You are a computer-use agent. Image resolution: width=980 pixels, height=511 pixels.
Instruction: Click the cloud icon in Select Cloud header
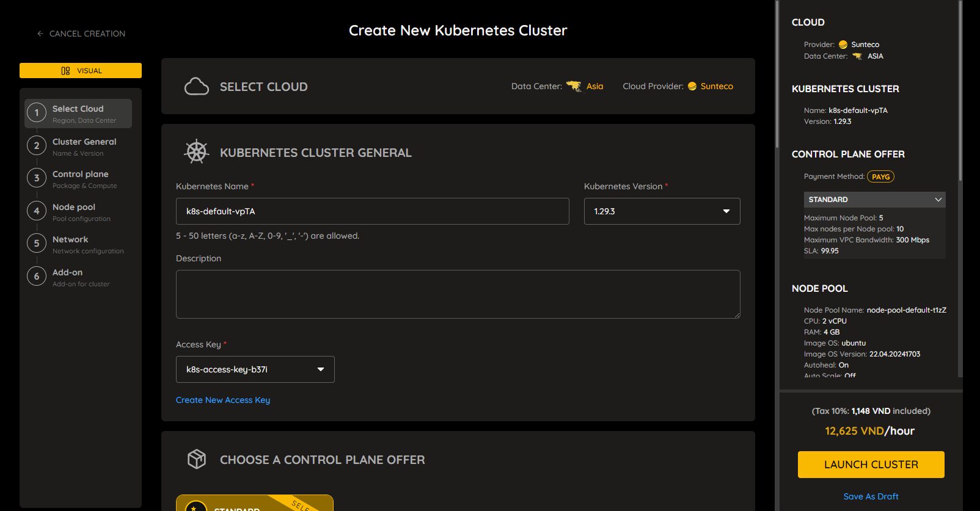click(197, 87)
